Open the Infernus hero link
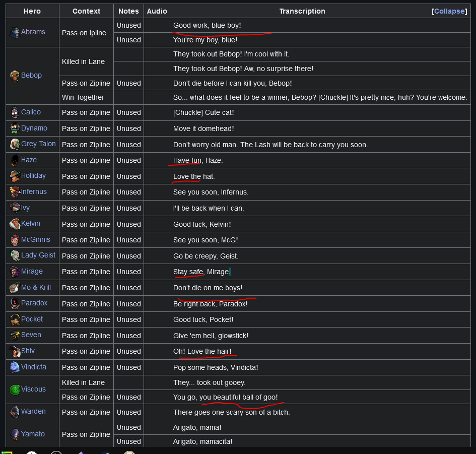Image resolution: width=476 pixels, height=454 pixels. click(34, 191)
